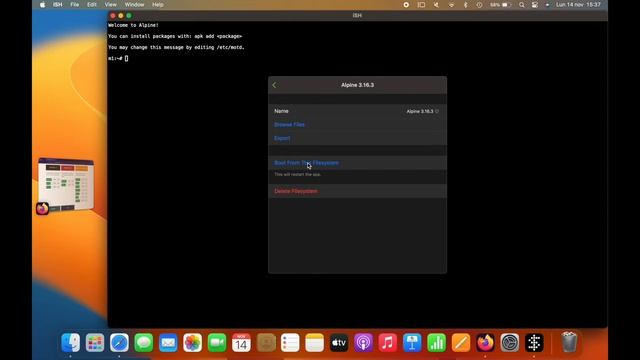Open Finder from the Dock
The height and width of the screenshot is (360, 640).
(71, 342)
